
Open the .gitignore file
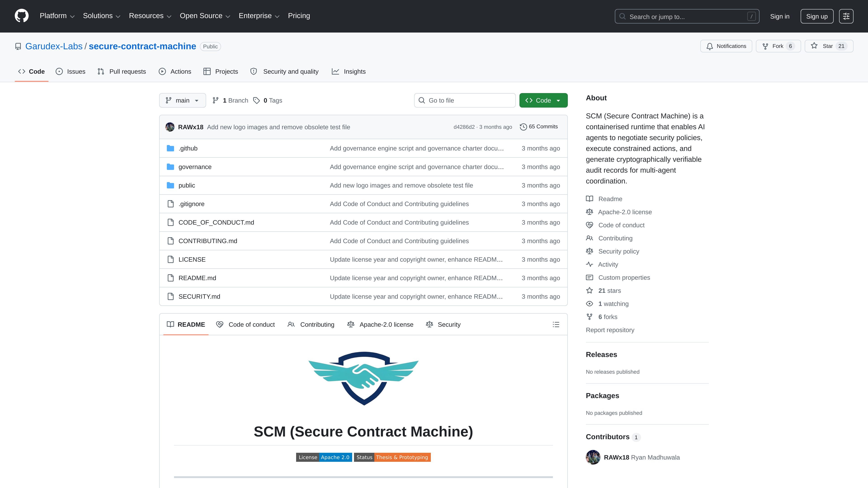coord(191,204)
